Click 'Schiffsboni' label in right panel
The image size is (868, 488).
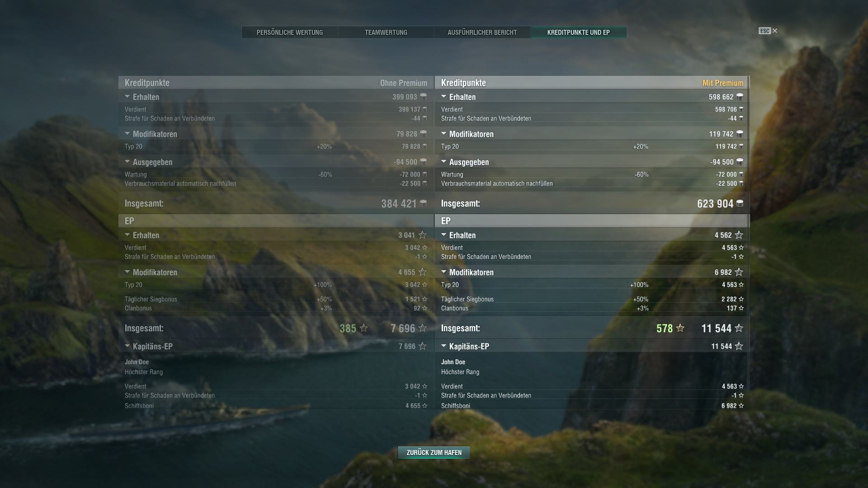coord(456,406)
